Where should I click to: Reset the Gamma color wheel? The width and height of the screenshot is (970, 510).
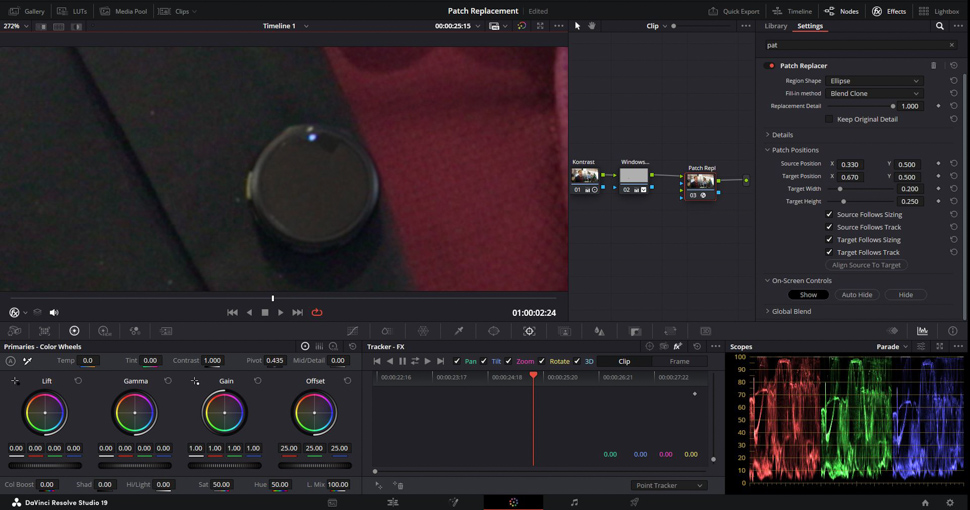168,381
